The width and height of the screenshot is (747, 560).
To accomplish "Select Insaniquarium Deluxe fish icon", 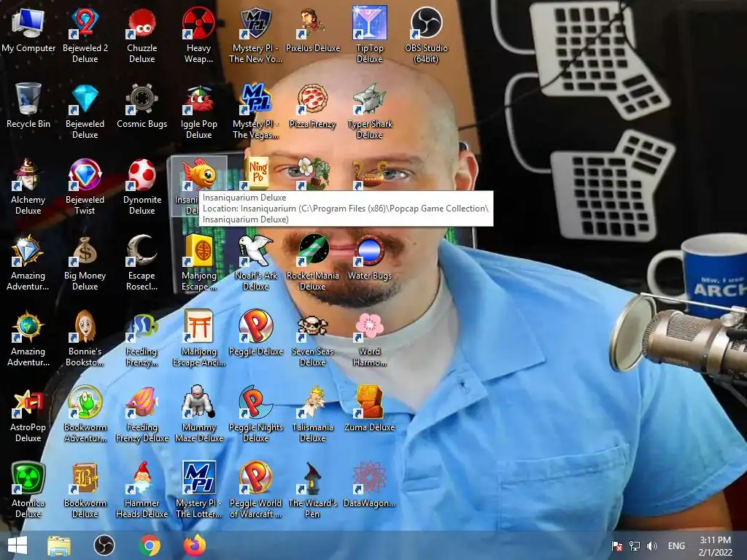I will (x=198, y=175).
